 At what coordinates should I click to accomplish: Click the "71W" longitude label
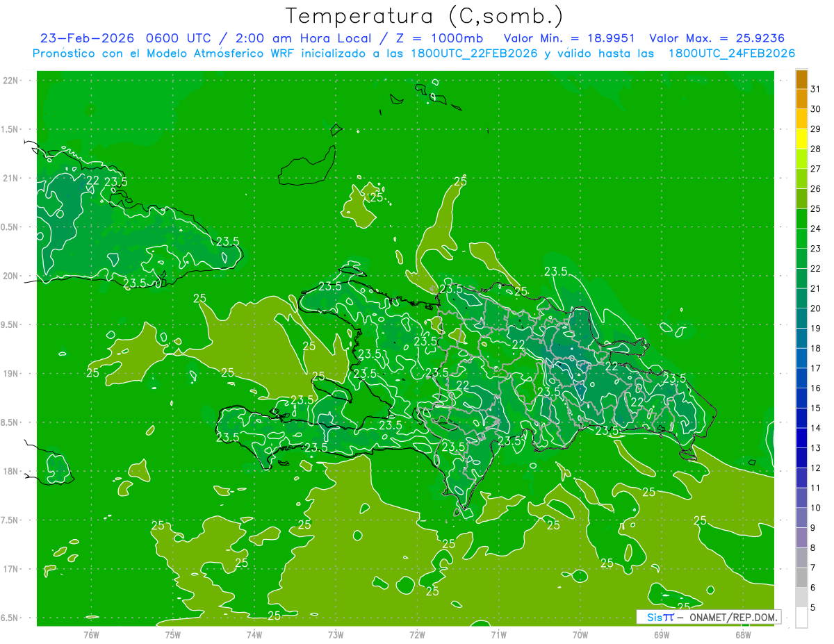tap(498, 635)
